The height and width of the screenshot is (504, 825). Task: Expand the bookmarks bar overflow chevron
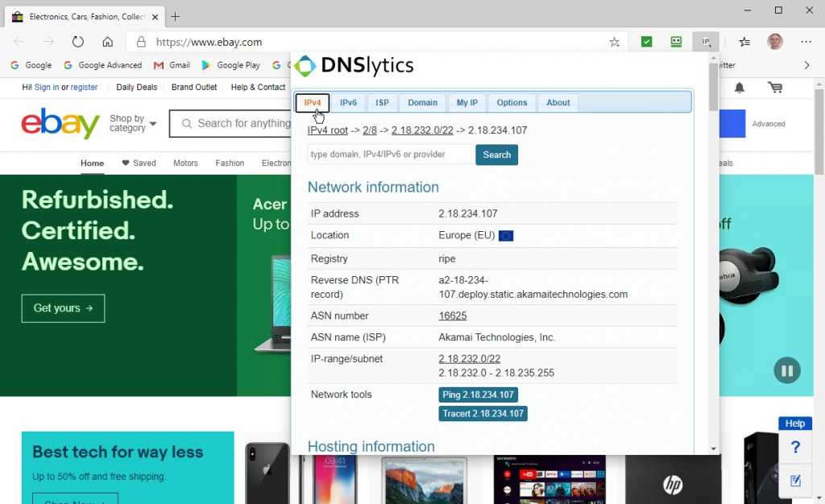pos(806,65)
